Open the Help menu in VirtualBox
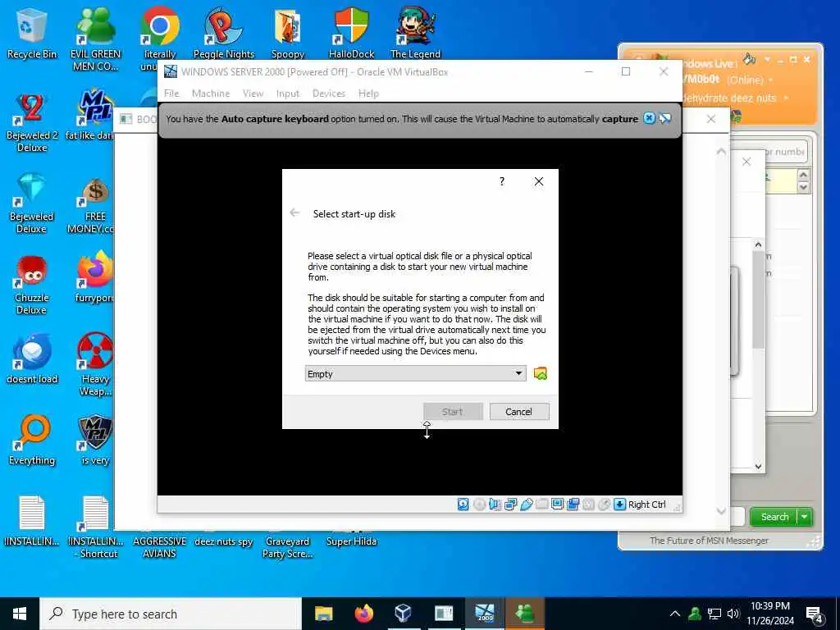840x630 pixels. click(368, 94)
